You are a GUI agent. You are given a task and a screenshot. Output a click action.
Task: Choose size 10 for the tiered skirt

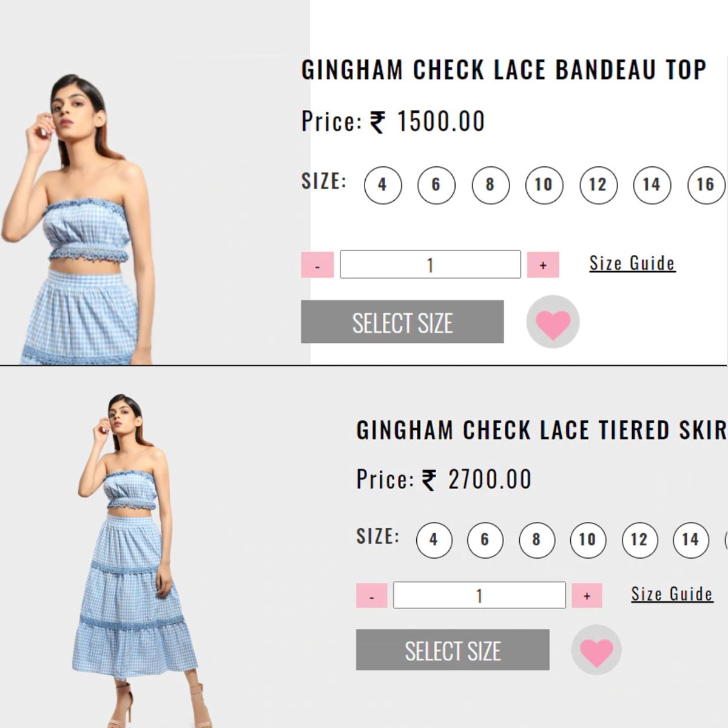pos(588,540)
